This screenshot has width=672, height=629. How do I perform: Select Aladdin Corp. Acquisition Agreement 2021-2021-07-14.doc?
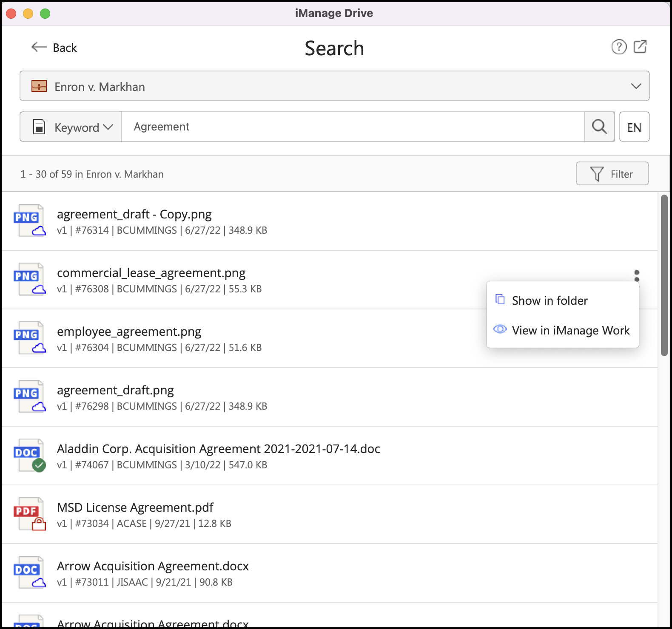pos(219,449)
